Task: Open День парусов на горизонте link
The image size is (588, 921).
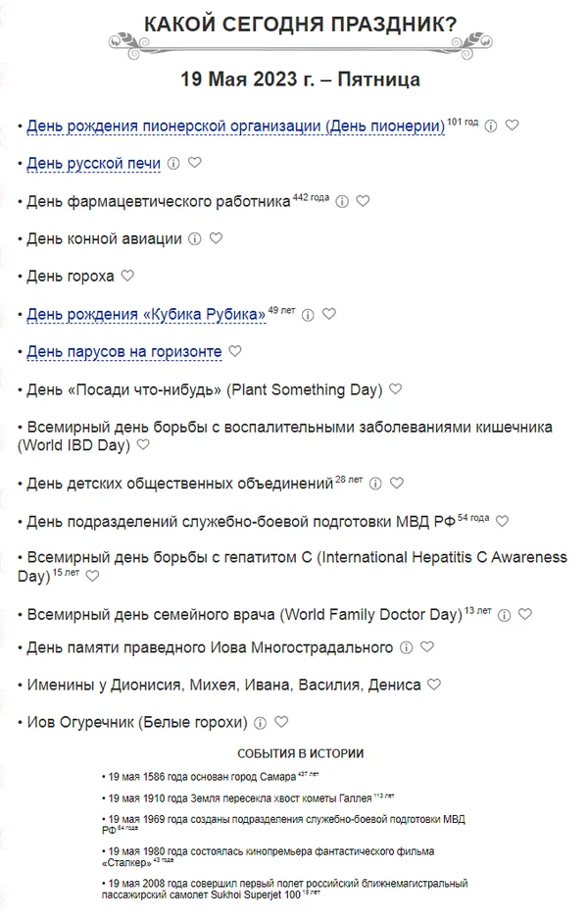Action: tap(123, 351)
